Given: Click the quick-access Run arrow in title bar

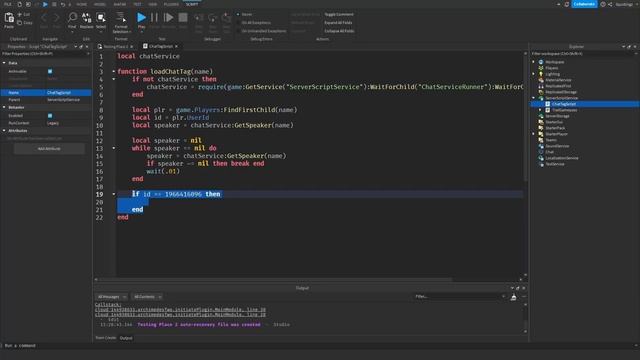Looking at the screenshot, I should pyautogui.click(x=45, y=4).
